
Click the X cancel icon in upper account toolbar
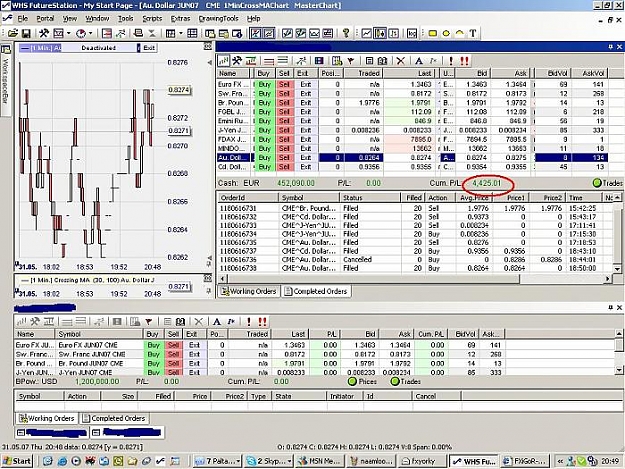coord(401,61)
